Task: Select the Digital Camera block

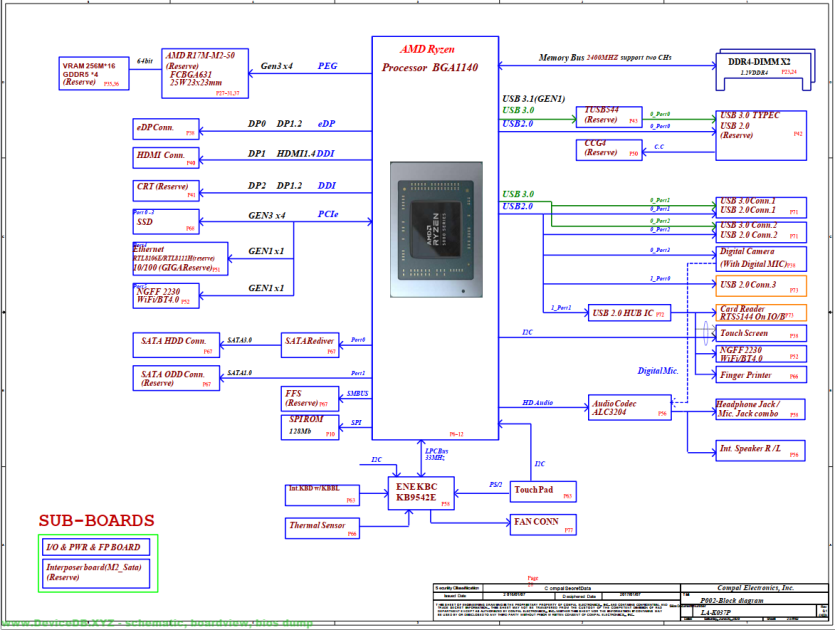Action: [x=761, y=259]
